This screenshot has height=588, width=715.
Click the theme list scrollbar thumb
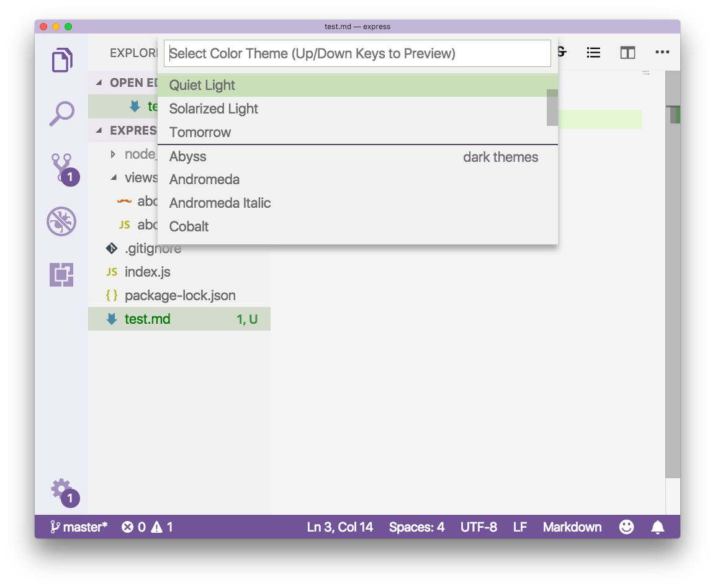click(x=552, y=107)
